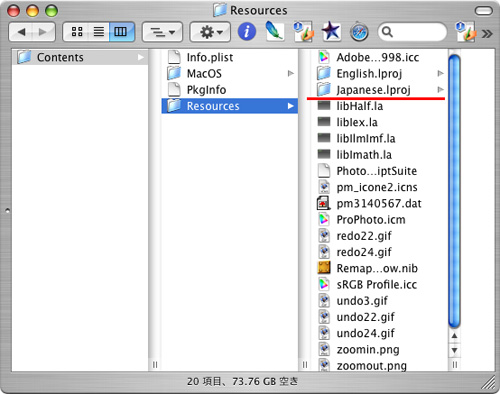Click the Japanese.lproj arrow
Image resolution: width=500 pixels, height=394 pixels.
pyautogui.click(x=440, y=90)
